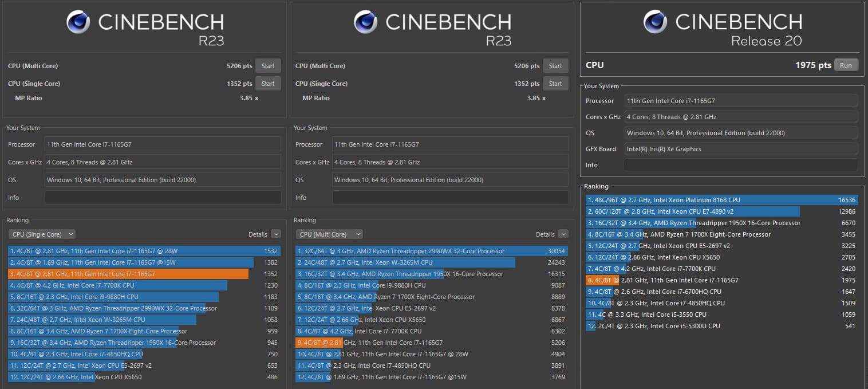This screenshot has height=389, width=868.
Task: Expand Details arrow in middle ranking panel
Action: tap(563, 234)
